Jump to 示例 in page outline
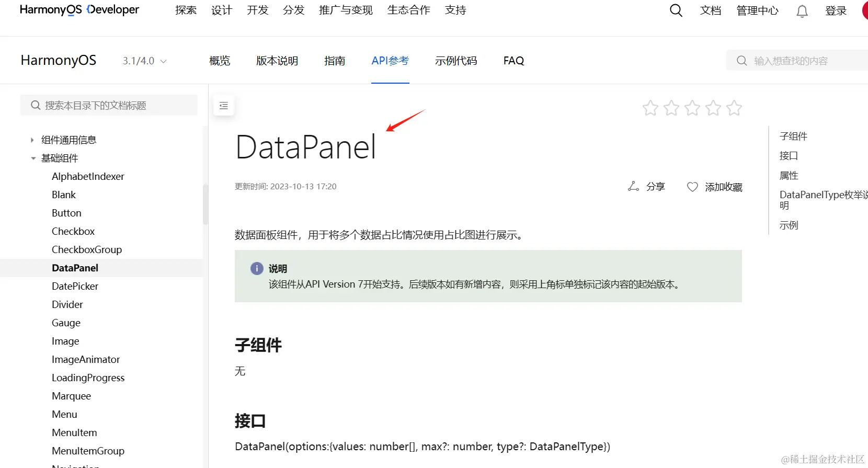Image resolution: width=868 pixels, height=468 pixels. coord(789,225)
